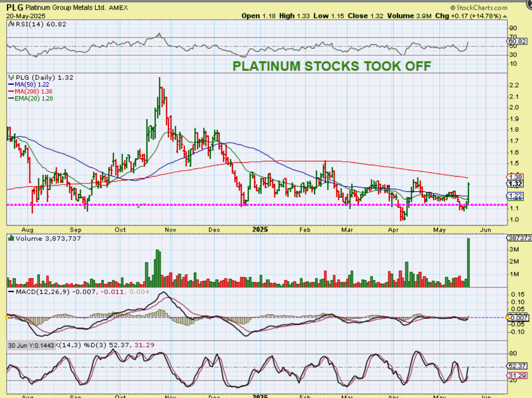532x398 pixels.
Task: Click the 1M volume axis label
Action: [x=514, y=274]
